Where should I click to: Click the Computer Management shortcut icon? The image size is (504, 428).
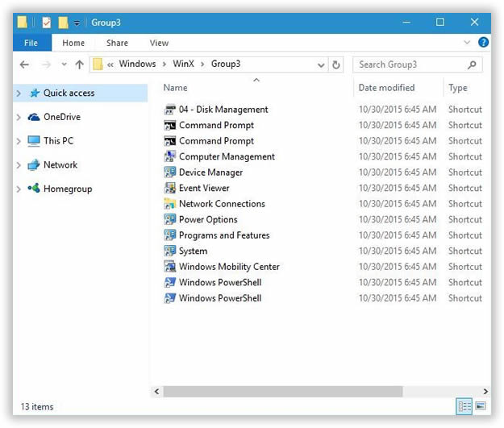click(x=169, y=156)
